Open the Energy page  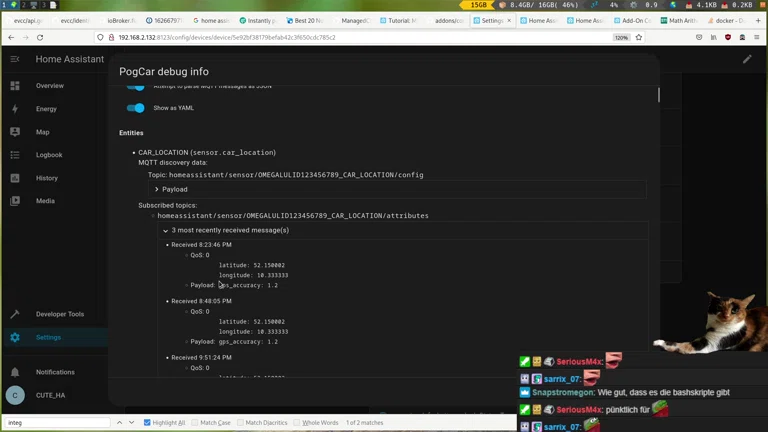(x=46, y=109)
